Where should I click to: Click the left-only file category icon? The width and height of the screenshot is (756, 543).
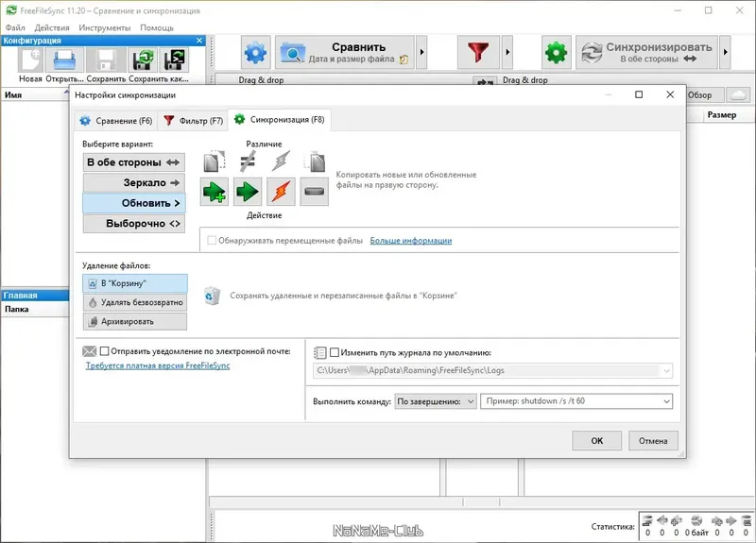(215, 161)
